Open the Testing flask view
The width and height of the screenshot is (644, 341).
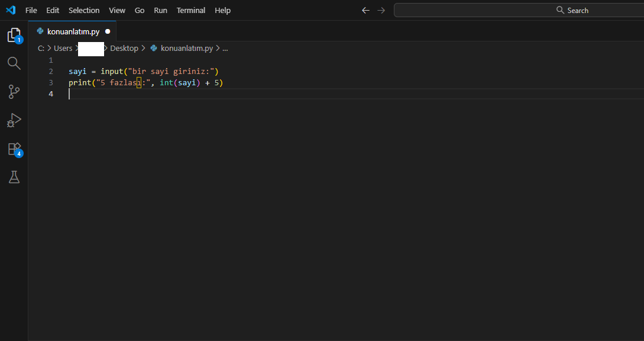(14, 177)
